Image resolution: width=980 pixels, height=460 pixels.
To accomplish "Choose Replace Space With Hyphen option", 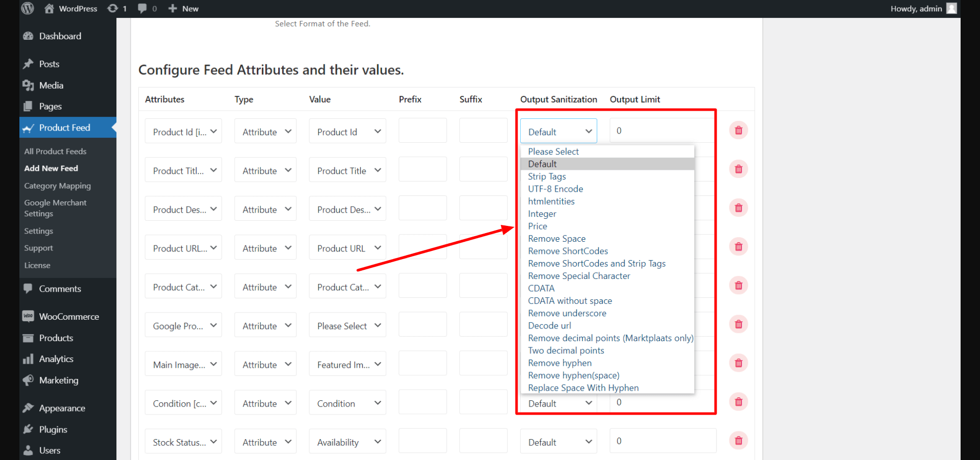I will (607, 388).
